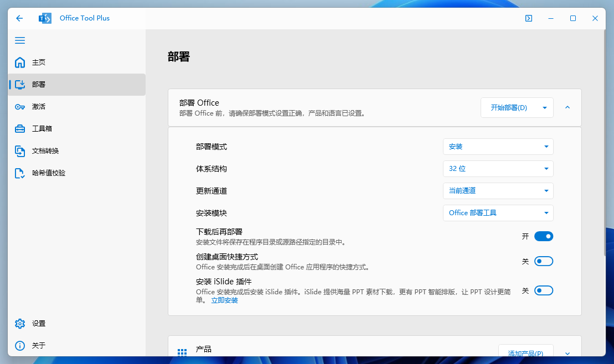Click the 体系结构 label
The width and height of the screenshot is (614, 364).
[211, 169]
